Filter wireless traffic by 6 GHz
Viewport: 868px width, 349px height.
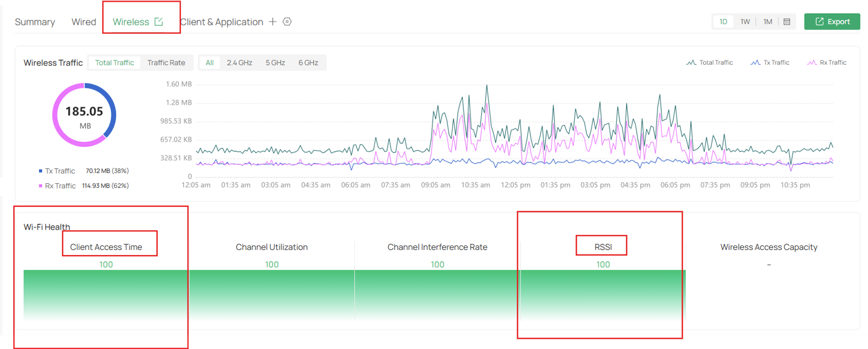point(308,62)
